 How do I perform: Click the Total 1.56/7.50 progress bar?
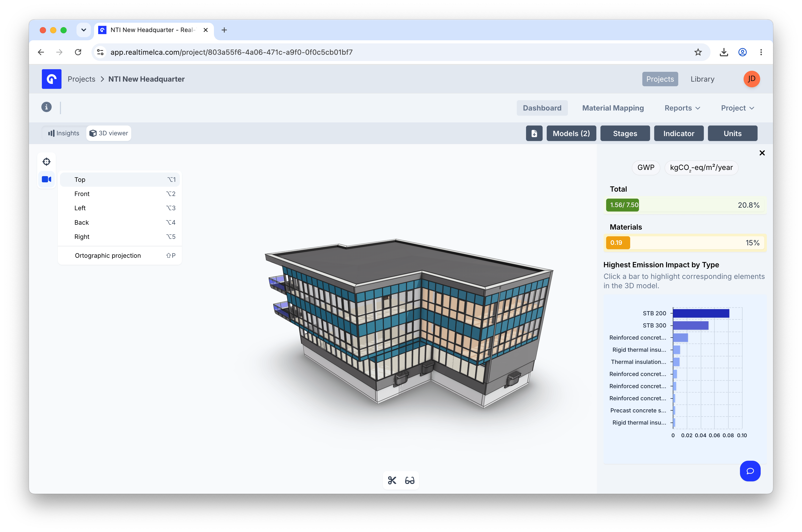[x=685, y=205]
